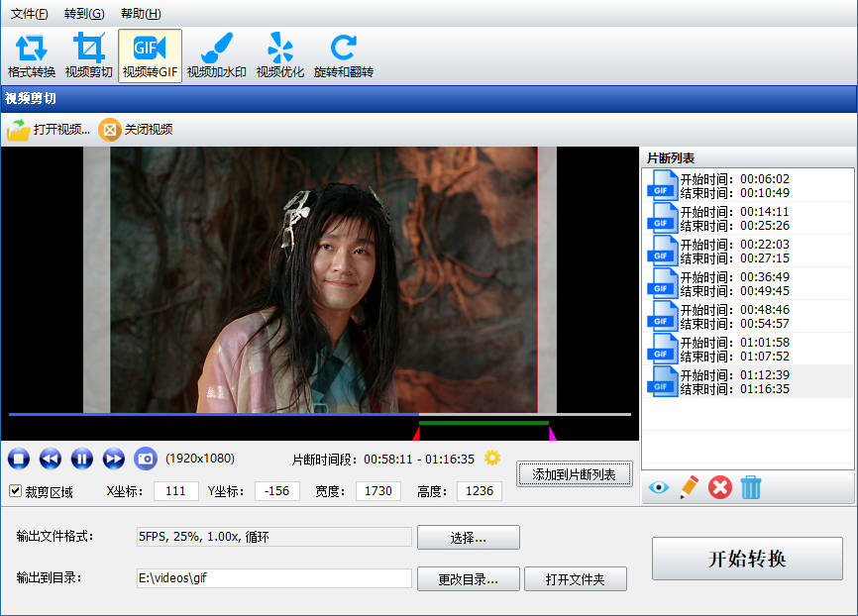Click 添加到片断列表 button

tap(575, 474)
